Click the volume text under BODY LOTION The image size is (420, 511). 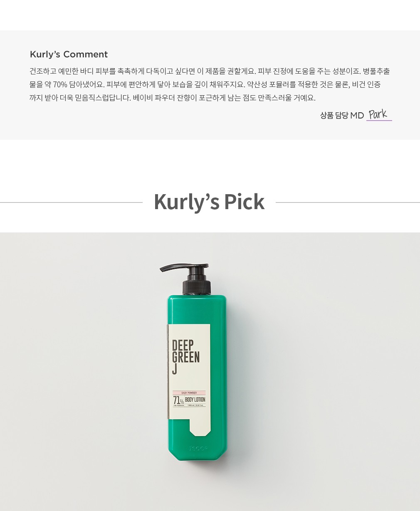tap(195, 405)
